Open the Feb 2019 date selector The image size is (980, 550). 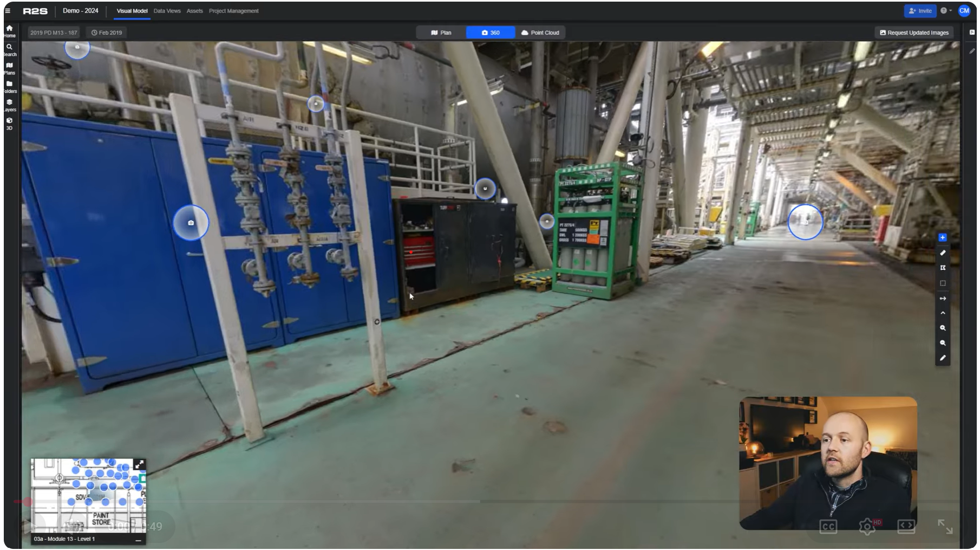coord(107,33)
